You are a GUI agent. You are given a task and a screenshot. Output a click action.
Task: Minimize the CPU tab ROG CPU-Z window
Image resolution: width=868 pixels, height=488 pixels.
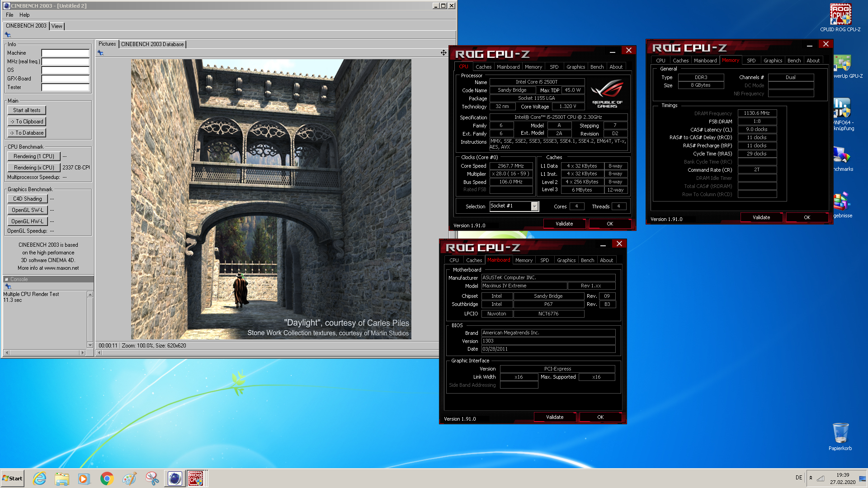pyautogui.click(x=612, y=52)
